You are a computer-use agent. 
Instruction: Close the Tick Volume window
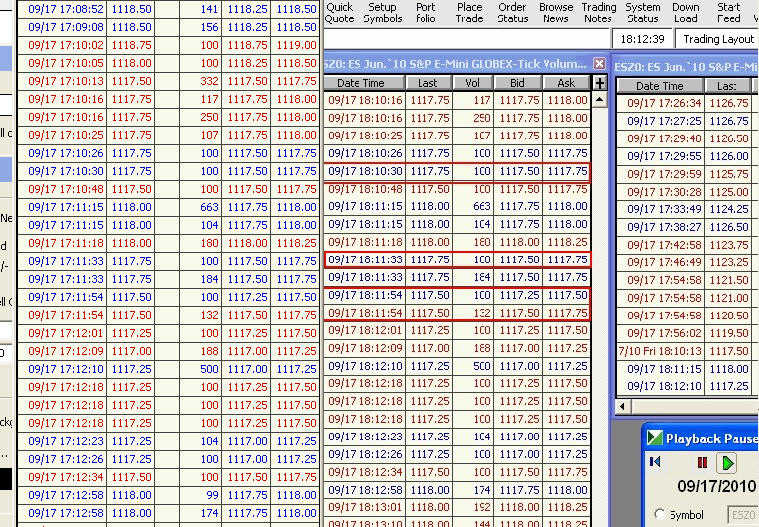coord(599,63)
